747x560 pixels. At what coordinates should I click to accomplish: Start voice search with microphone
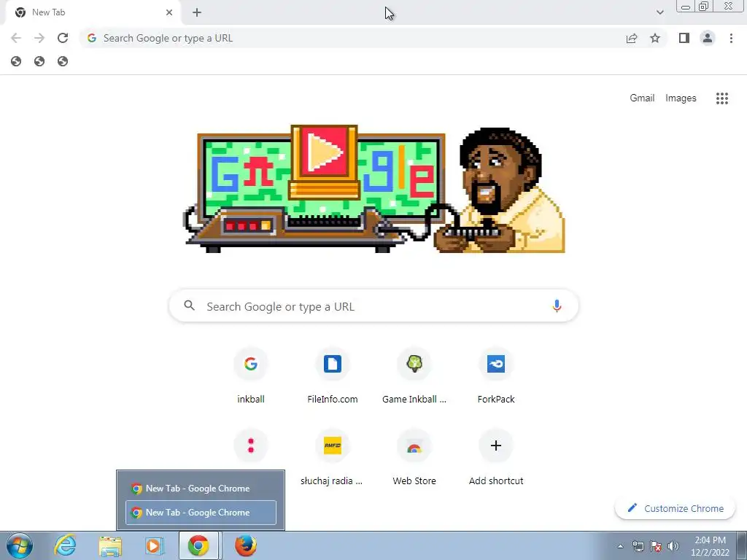coord(557,306)
